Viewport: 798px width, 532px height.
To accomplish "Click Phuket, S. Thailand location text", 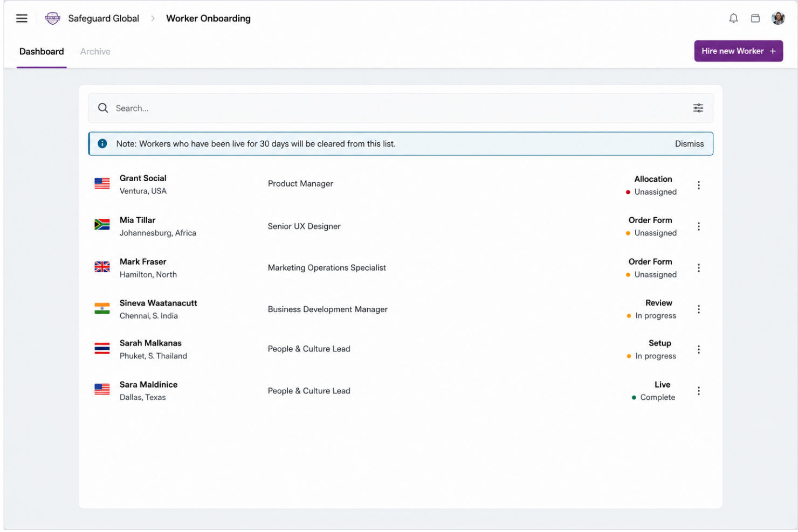I will tap(153, 356).
